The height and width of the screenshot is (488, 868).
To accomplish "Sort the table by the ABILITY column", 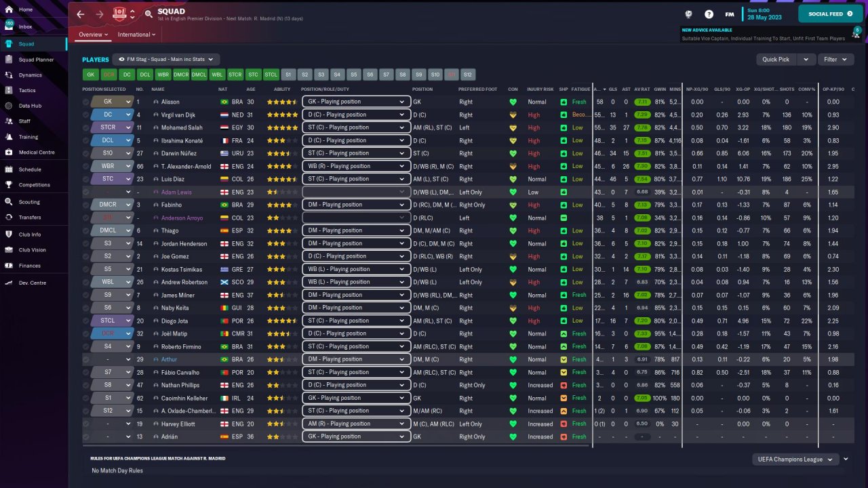I will [282, 89].
